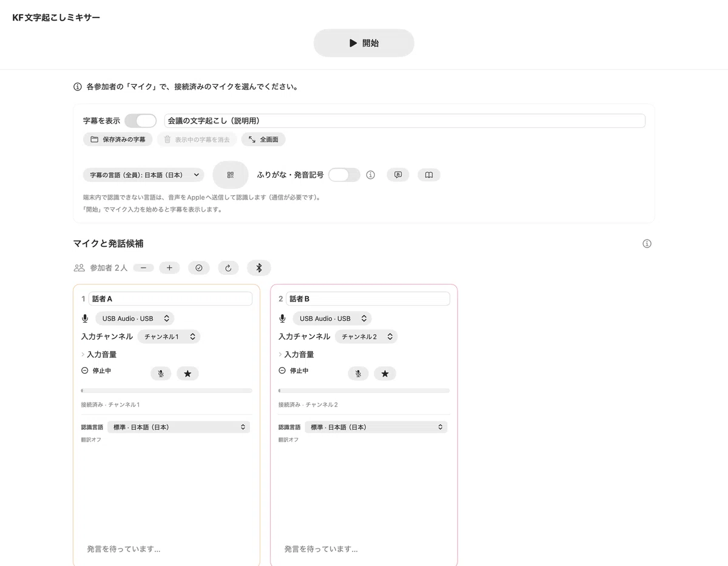The height and width of the screenshot is (566, 728).
Task: Edit the 話者 A name field
Action: 170,298
